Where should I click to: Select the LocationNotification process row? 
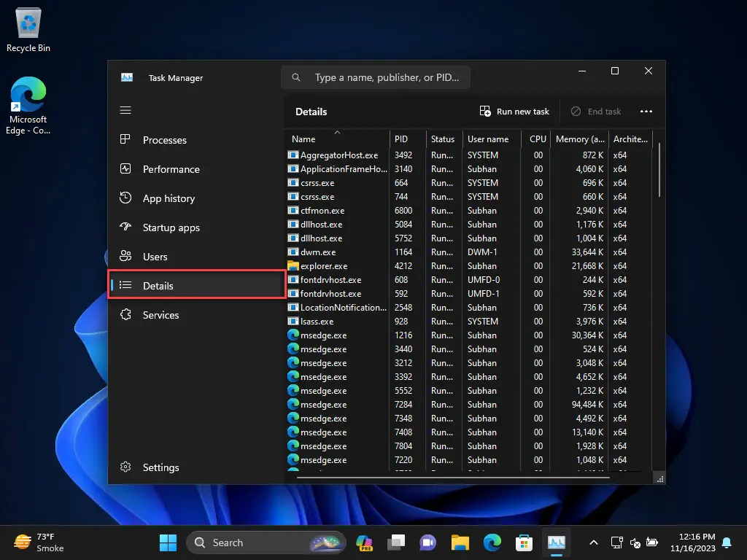(x=469, y=307)
